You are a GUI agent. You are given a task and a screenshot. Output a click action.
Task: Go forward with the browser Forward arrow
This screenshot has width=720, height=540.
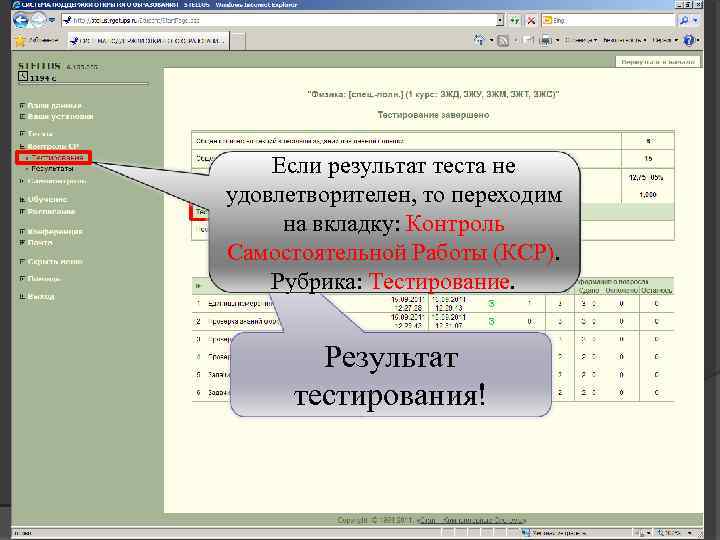[38, 20]
